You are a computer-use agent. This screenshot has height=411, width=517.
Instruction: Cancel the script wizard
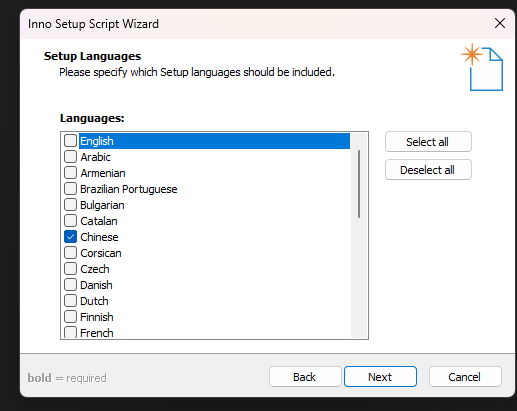[465, 377]
